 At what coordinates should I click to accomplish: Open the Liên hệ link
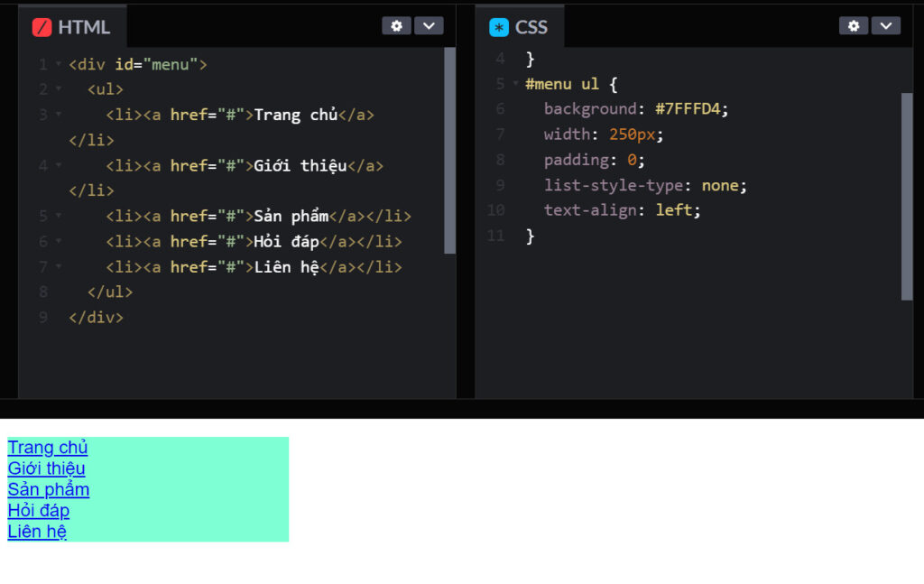pos(35,531)
